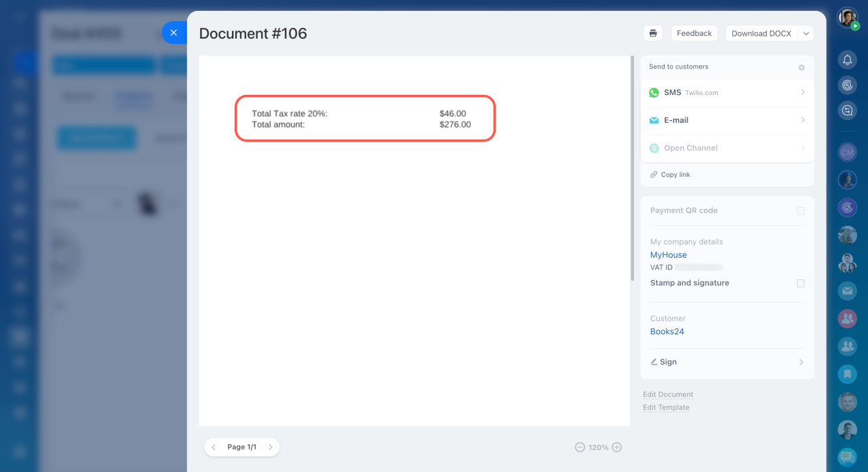868x472 pixels.
Task: Click the $46.00 tax value
Action: click(x=453, y=114)
